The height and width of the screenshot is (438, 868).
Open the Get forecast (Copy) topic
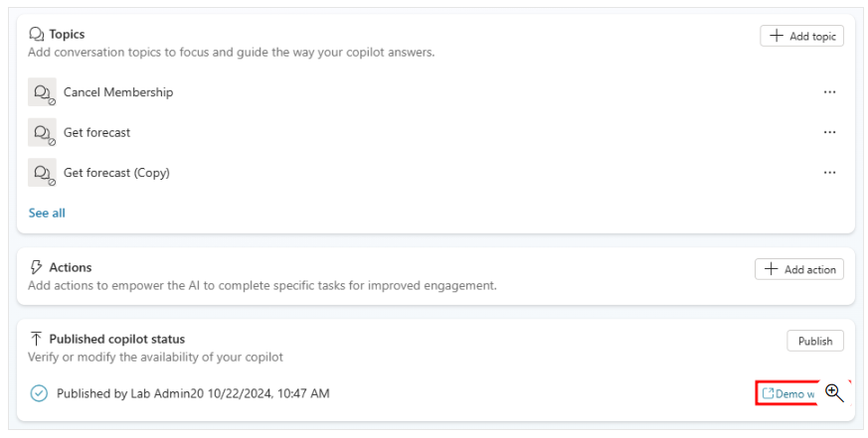116,173
